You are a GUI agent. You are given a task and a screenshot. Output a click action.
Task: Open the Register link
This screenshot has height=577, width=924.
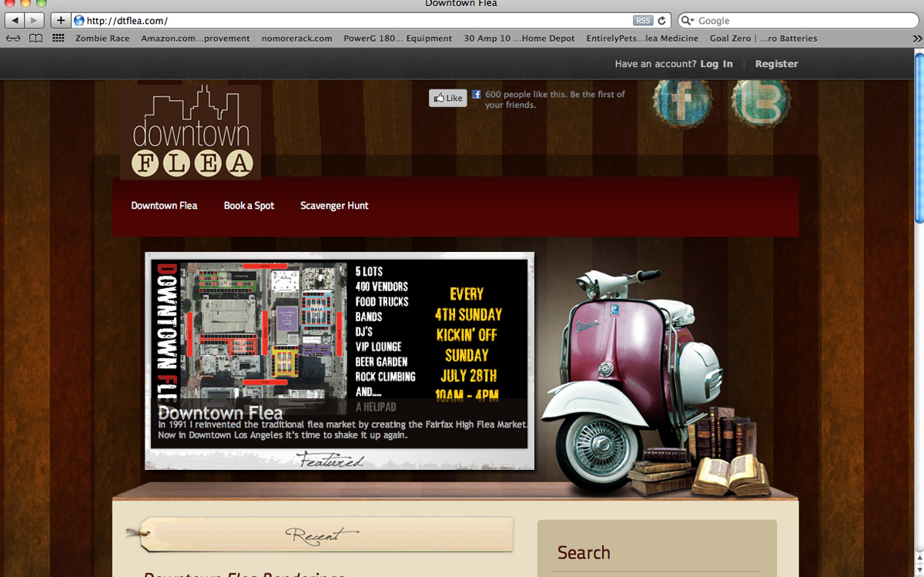pos(776,64)
